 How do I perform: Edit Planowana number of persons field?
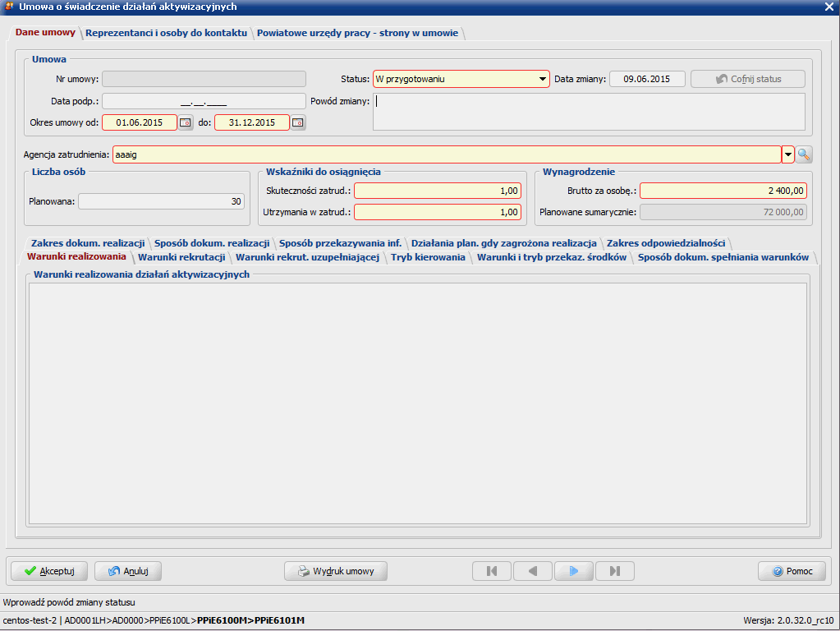pos(161,201)
